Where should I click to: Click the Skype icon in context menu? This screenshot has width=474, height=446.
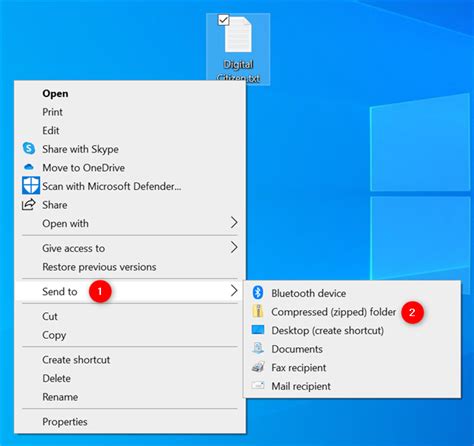point(29,148)
